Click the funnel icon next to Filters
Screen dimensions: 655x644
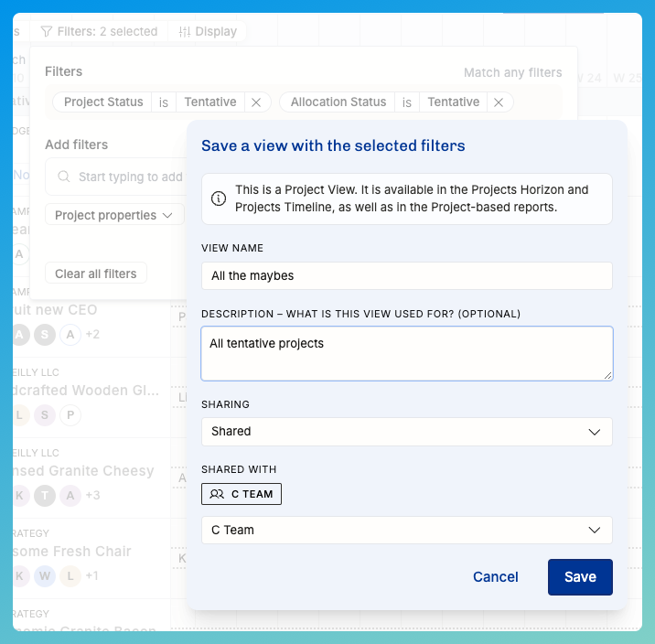point(47,31)
